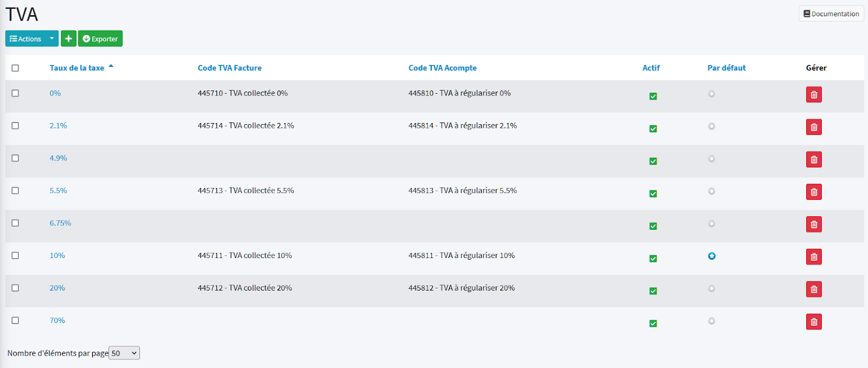The image size is (868, 368).
Task: Sort by Taux de la taxe column
Action: point(77,68)
